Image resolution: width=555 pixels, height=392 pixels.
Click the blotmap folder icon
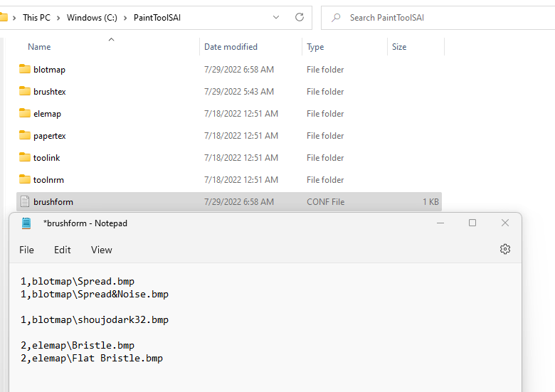coord(25,69)
